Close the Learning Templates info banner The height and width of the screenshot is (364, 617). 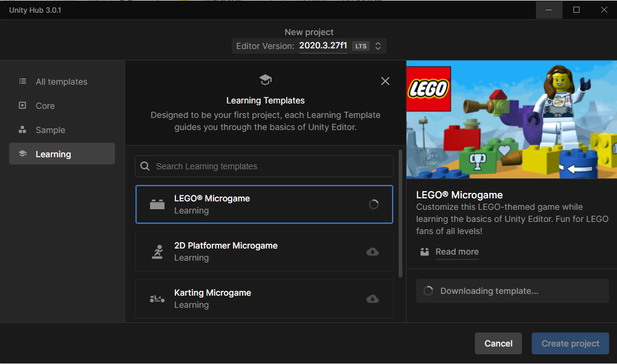tap(385, 81)
